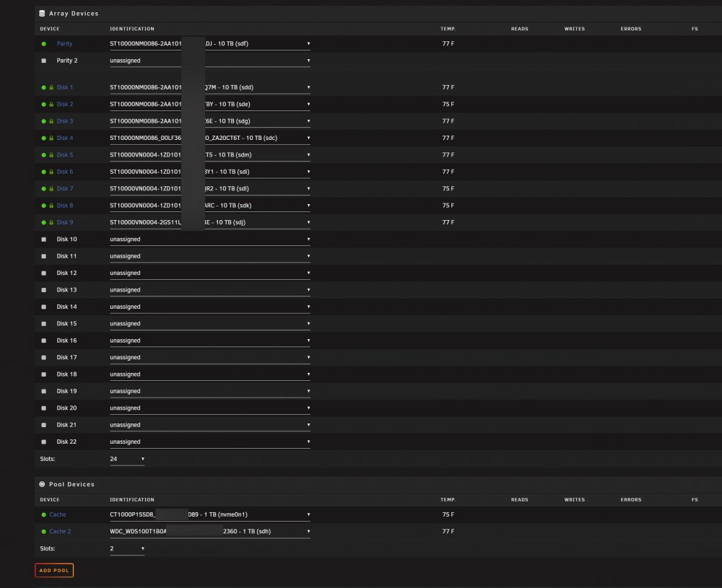Click the array table TEMP. column header
Screen dimensions: 722x588
448,29
